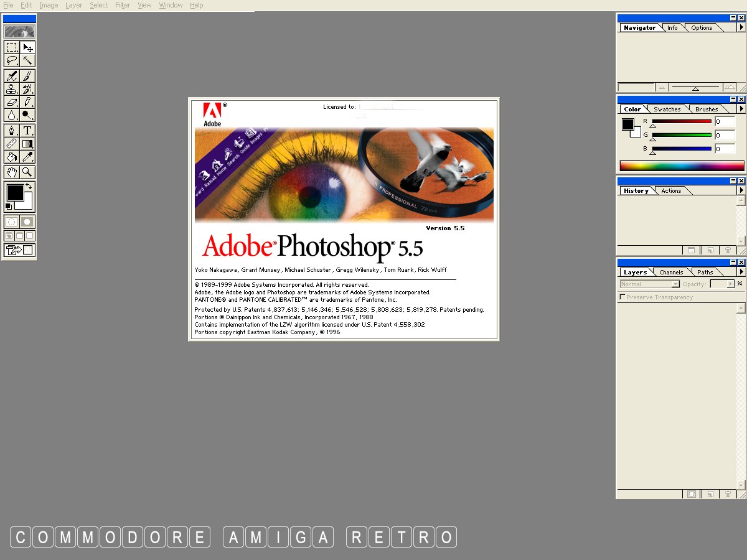Select the Dodge tool

(27, 115)
